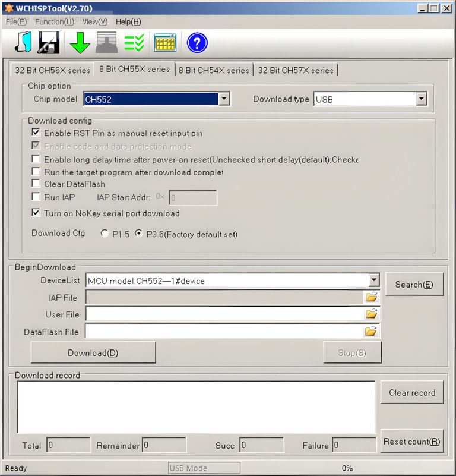Click the Remainder count field
The width and height of the screenshot is (456, 476).
click(164, 445)
